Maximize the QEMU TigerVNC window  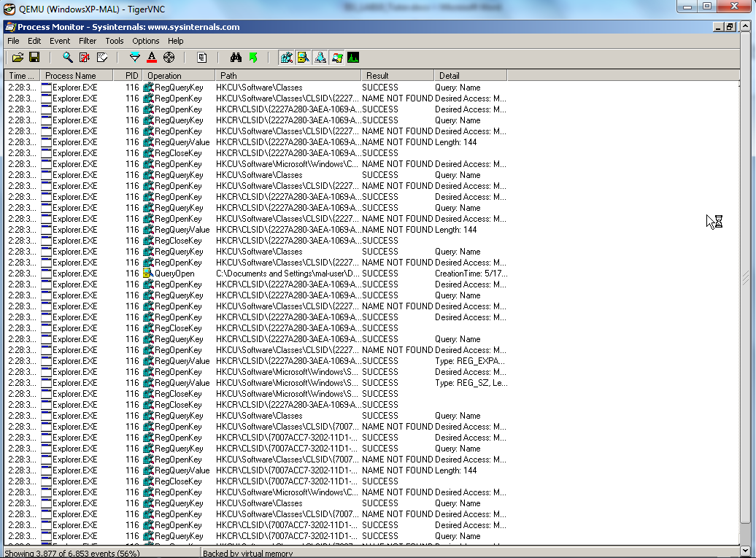pyautogui.click(x=707, y=7)
